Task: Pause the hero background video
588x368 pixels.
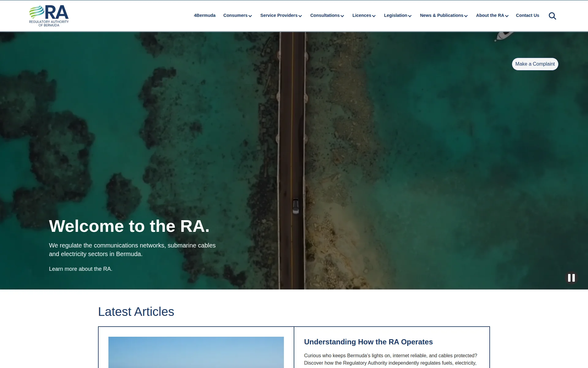Action: (x=571, y=278)
